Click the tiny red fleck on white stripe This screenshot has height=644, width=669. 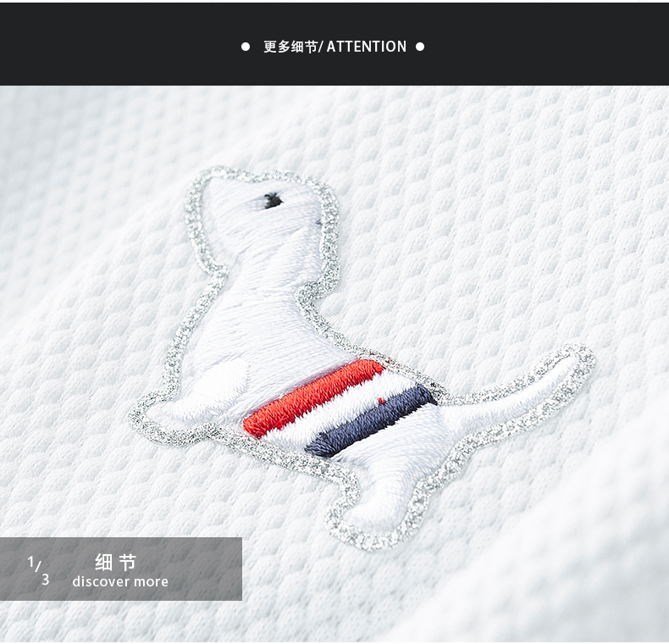tap(381, 401)
